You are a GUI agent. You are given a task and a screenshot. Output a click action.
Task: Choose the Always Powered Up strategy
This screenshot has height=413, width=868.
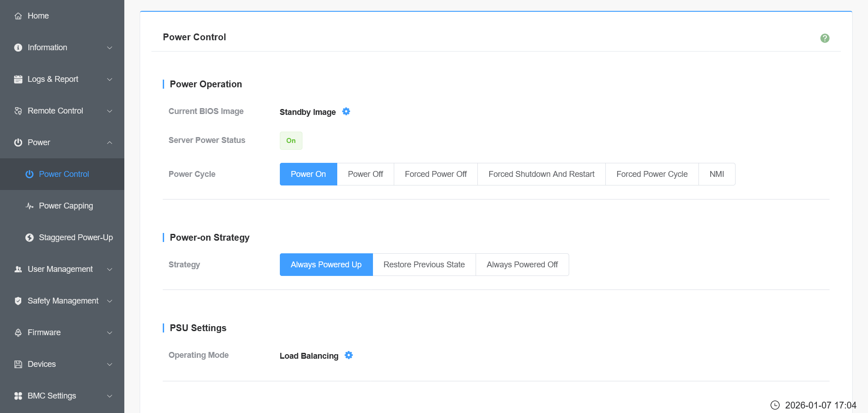pos(326,265)
